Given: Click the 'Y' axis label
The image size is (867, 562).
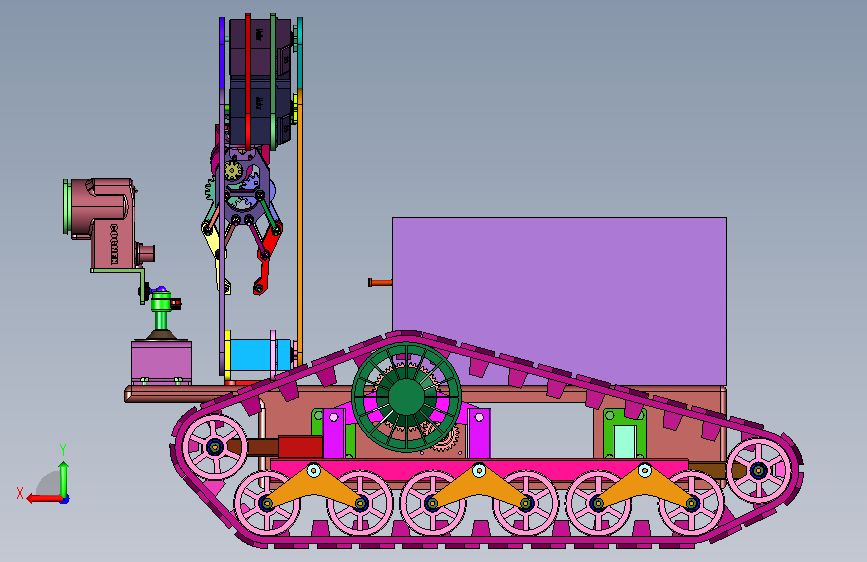Looking at the screenshot, I should pos(63,449).
